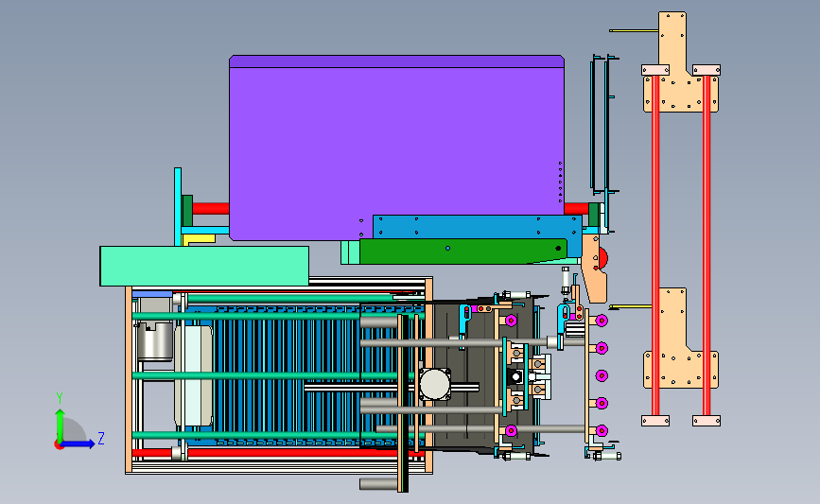Click the red triad origin sphere
Image resolution: width=820 pixels, height=504 pixels.
coord(59,444)
